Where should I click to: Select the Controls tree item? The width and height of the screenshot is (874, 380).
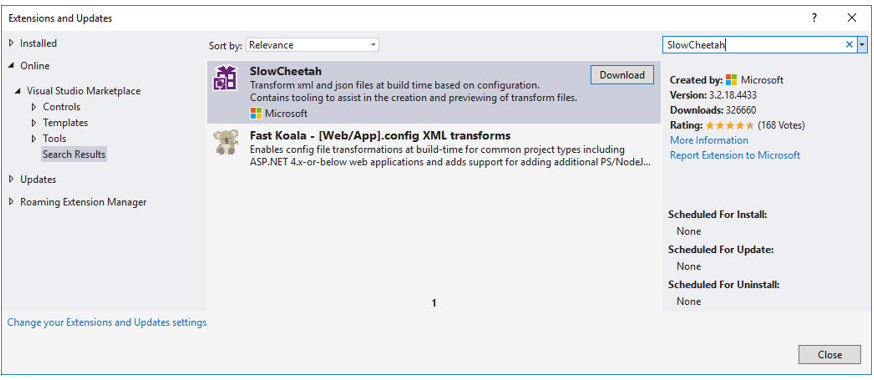point(61,106)
